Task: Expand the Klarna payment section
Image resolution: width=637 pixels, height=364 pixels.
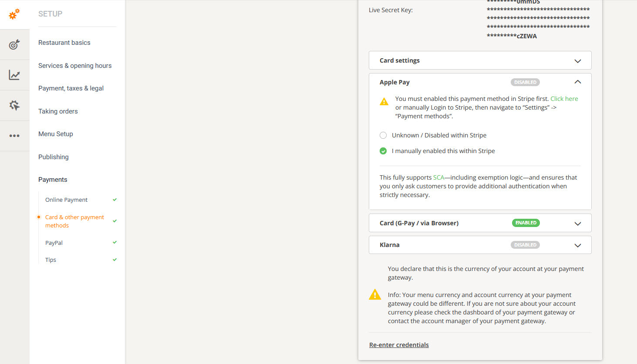Action: [x=577, y=245]
